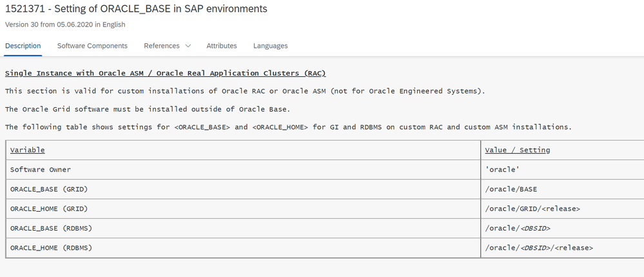
Task: Click the /oracle/BASE value cell
Action: 514,189
